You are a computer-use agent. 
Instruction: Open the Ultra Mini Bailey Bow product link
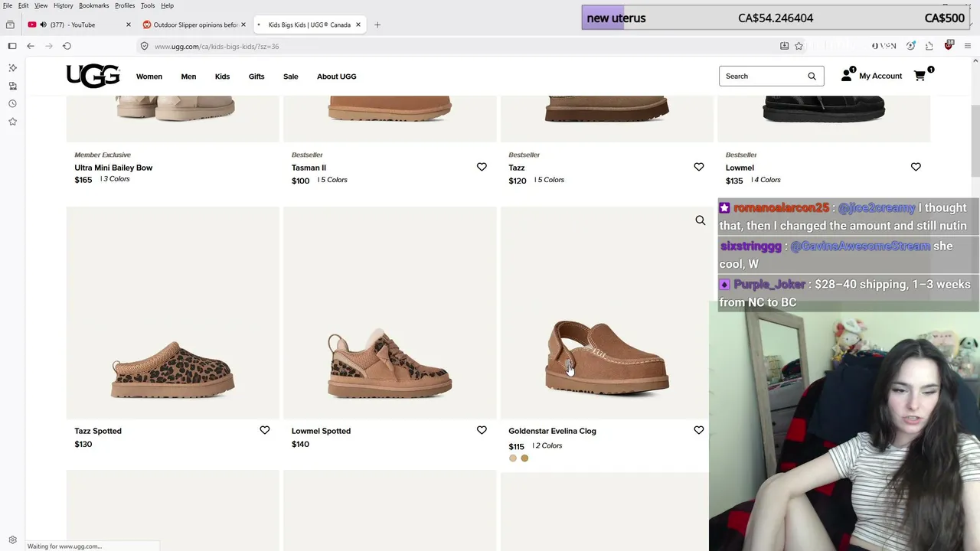(113, 168)
